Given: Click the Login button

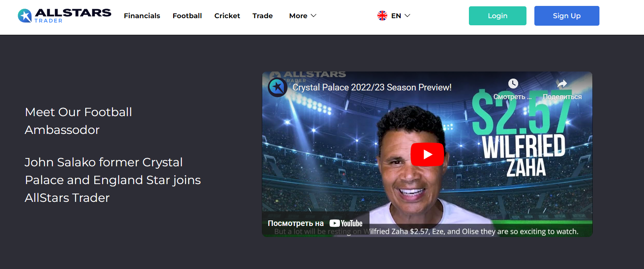Looking at the screenshot, I should point(498,16).
